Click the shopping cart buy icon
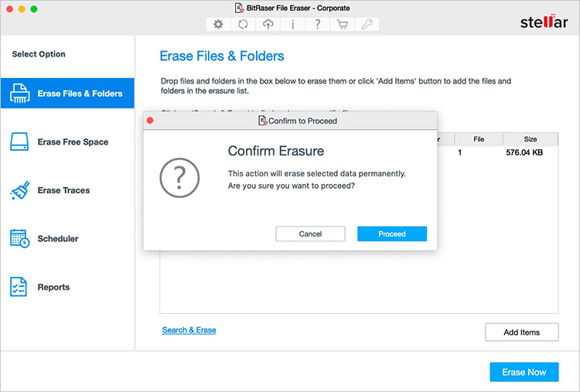 (342, 25)
